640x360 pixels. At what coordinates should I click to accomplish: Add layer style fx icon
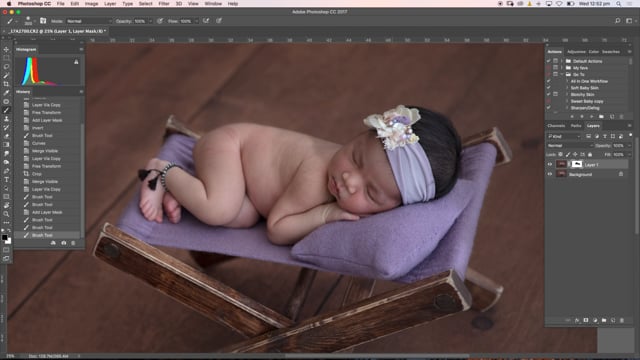[577, 320]
